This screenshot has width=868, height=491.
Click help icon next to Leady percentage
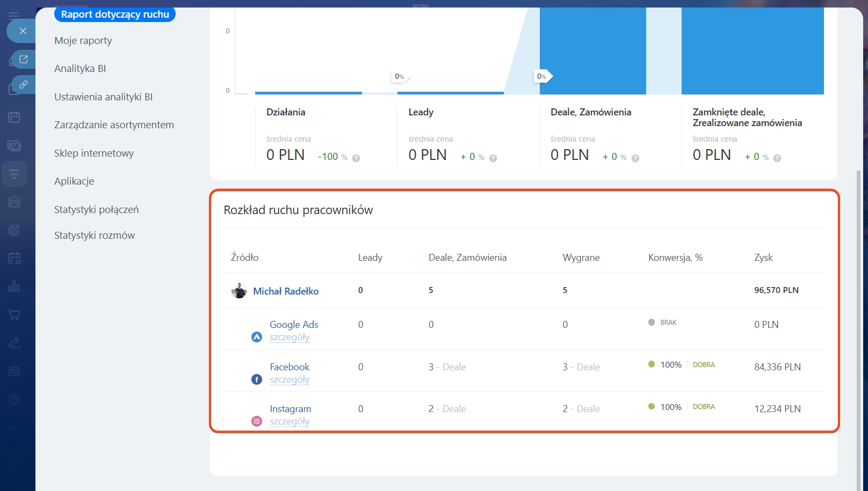tap(493, 158)
